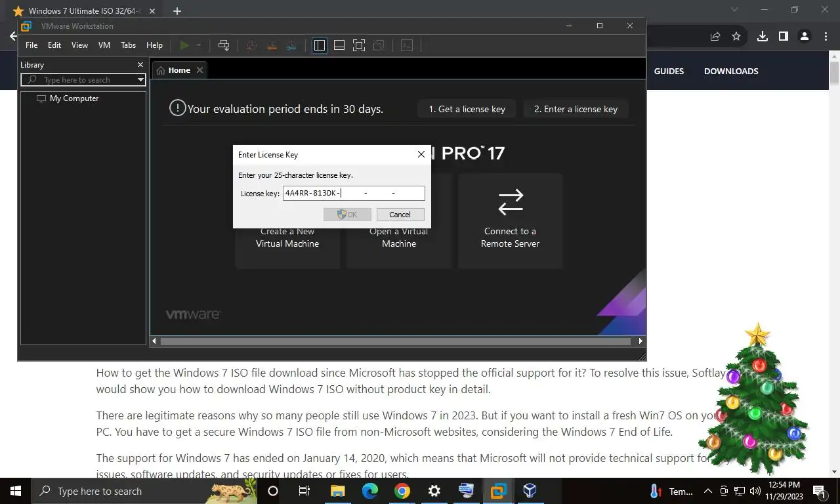Switch to VMware Workstation taskbar icon
The width and height of the screenshot is (840, 504).
[499, 491]
